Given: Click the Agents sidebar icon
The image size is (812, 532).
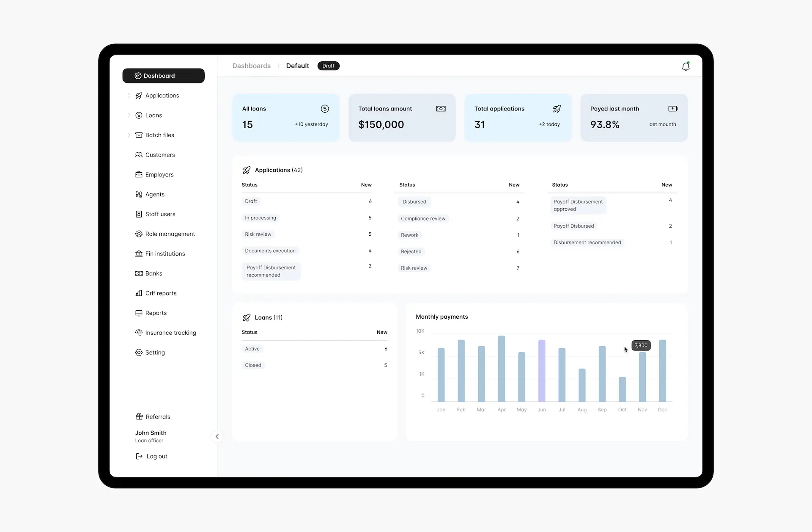Looking at the screenshot, I should [x=139, y=194].
